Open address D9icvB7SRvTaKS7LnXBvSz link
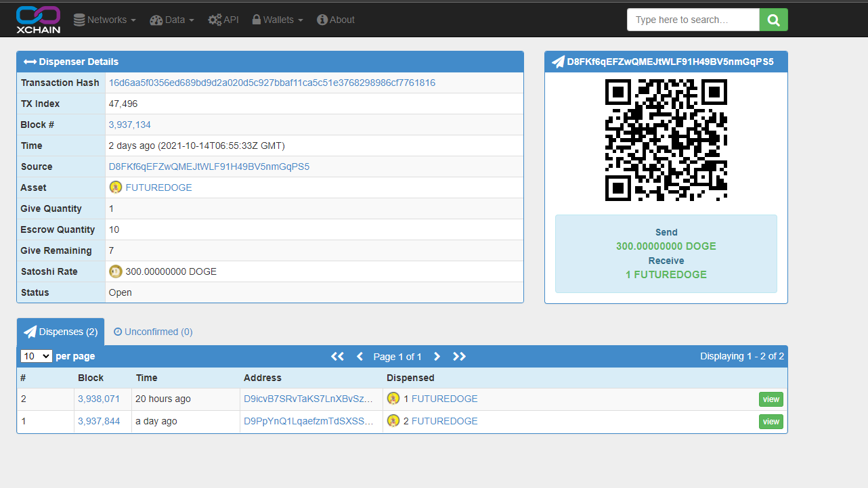The image size is (868, 488). (x=309, y=399)
